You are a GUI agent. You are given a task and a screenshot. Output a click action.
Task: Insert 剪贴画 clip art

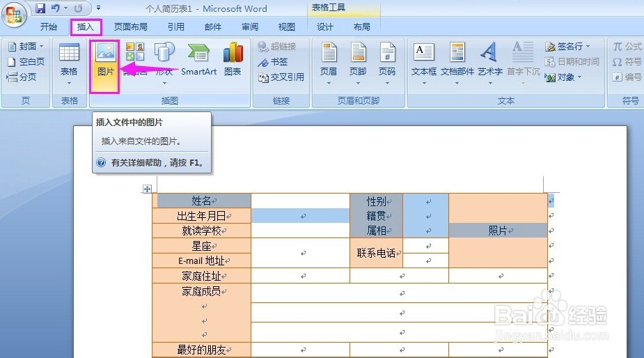[135, 60]
